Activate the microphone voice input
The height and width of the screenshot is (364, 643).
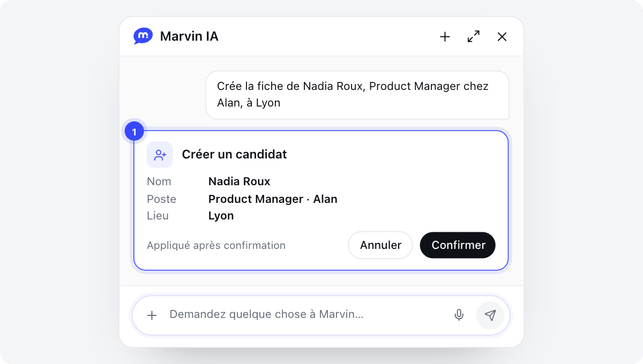click(459, 315)
